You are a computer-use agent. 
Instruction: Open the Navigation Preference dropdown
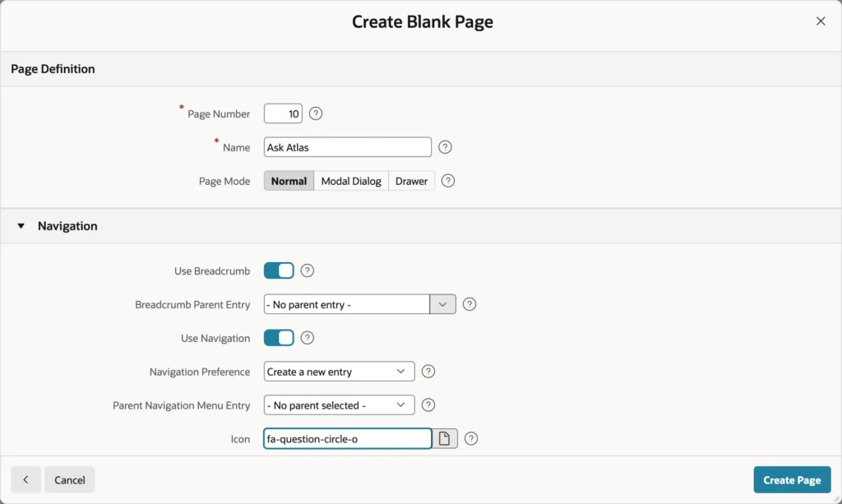(340, 372)
